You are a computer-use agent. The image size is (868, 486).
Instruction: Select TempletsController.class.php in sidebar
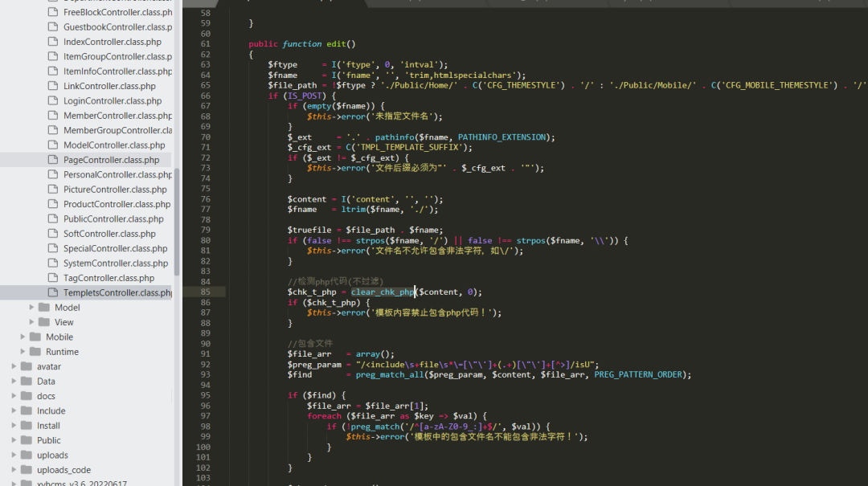pos(118,293)
